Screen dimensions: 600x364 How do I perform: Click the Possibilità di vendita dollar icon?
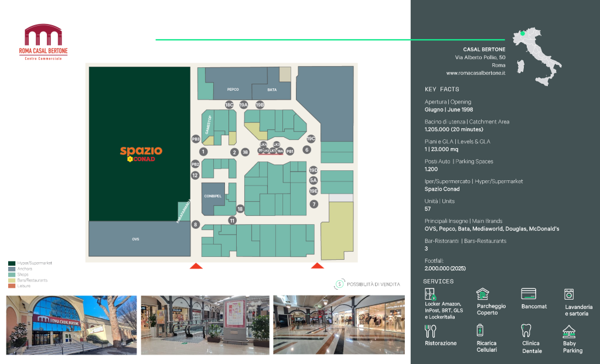coord(339,284)
